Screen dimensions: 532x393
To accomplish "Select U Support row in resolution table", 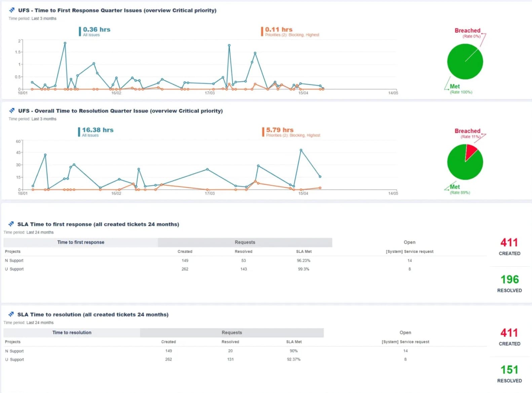I will 245,359.
